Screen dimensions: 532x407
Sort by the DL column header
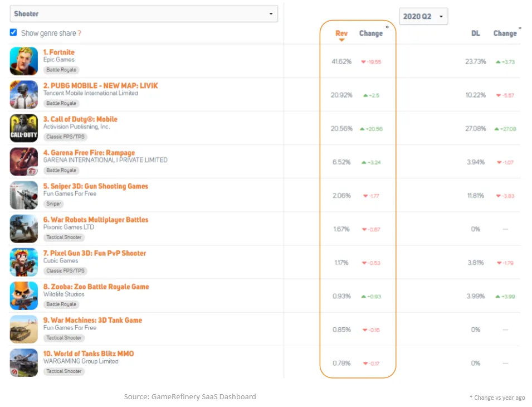click(x=475, y=33)
